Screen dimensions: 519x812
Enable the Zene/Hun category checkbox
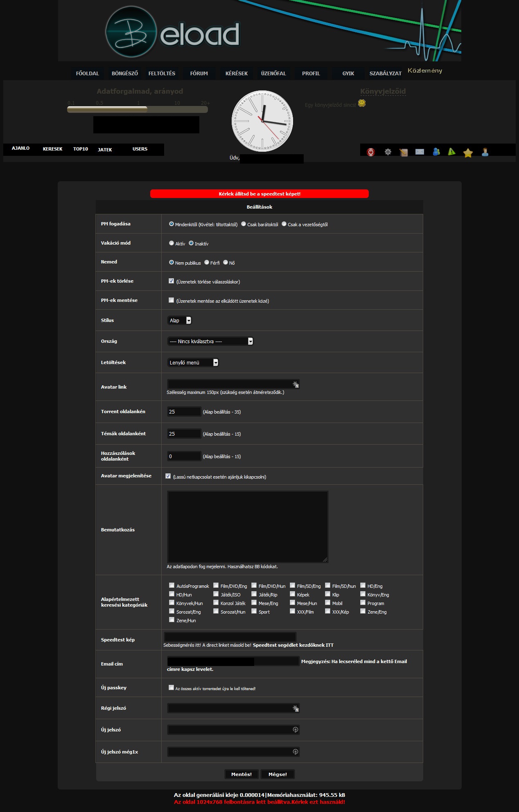point(172,620)
